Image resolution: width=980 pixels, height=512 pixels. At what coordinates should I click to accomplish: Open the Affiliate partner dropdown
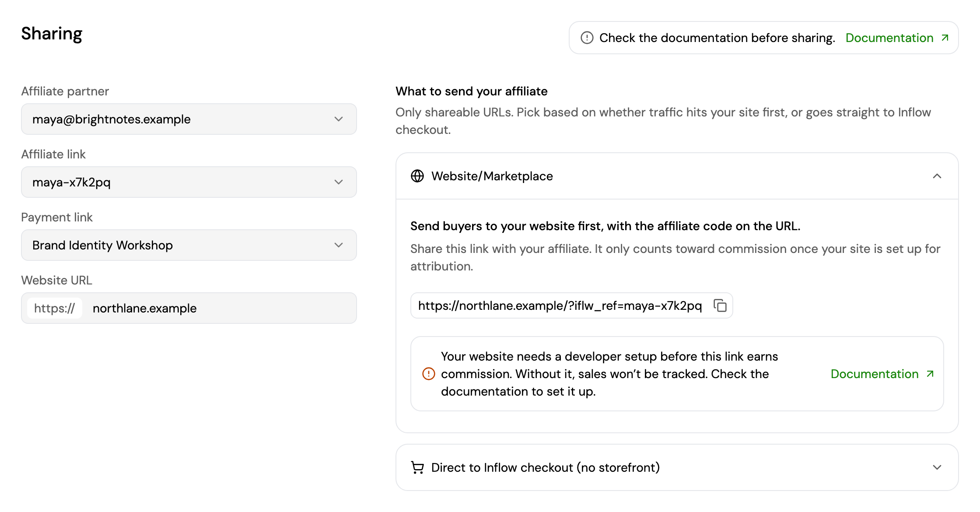tap(189, 119)
